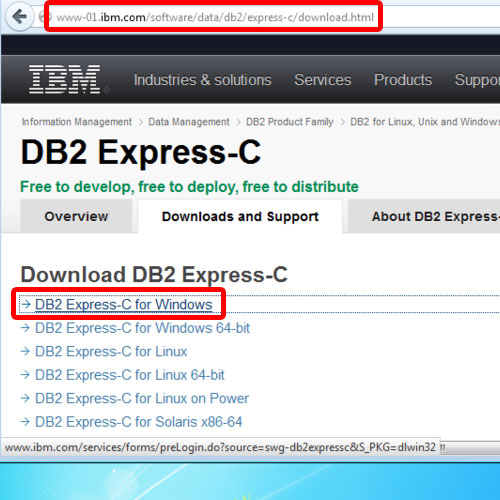Click the DB2 Express-C page heading

click(x=141, y=152)
